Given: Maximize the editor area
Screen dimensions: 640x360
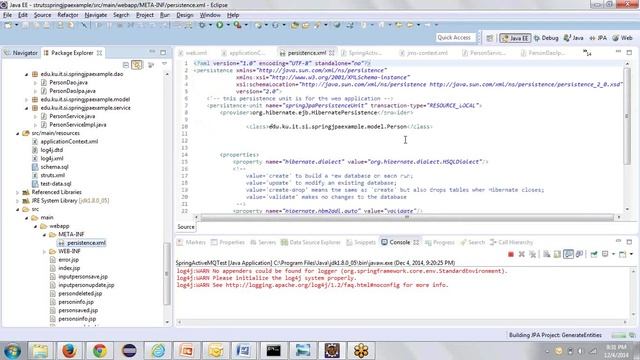Looking at the screenshot, I should coord(629,52).
